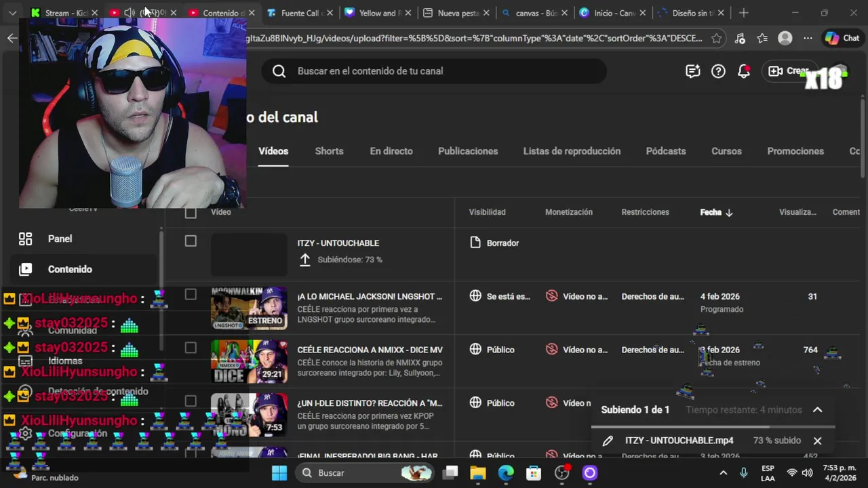Open the browser three-dots menu

[x=808, y=39]
